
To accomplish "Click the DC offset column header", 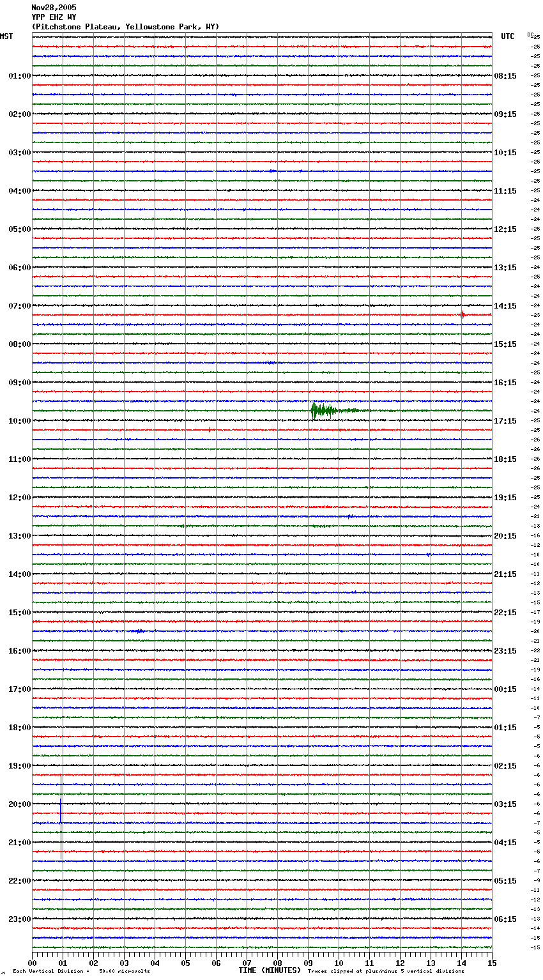I will click(530, 34).
